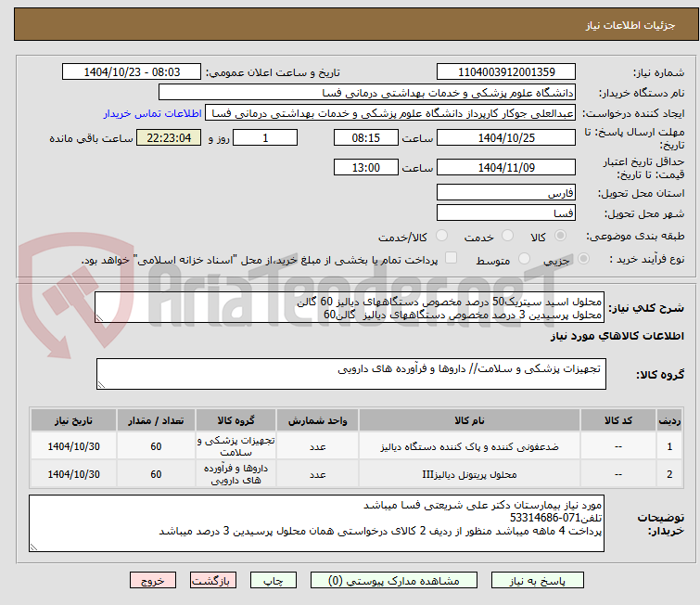Select the خدمت radio button
The height and width of the screenshot is (605, 700).
[507, 235]
